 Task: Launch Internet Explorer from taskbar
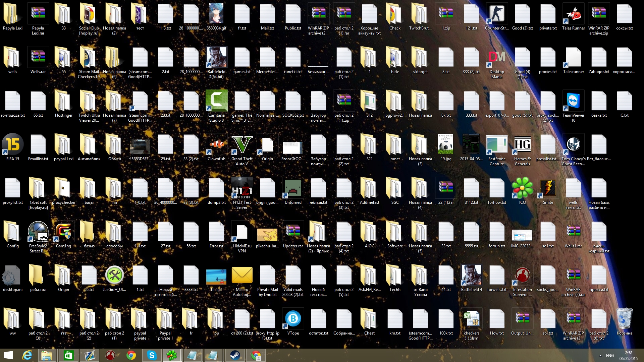(x=27, y=355)
